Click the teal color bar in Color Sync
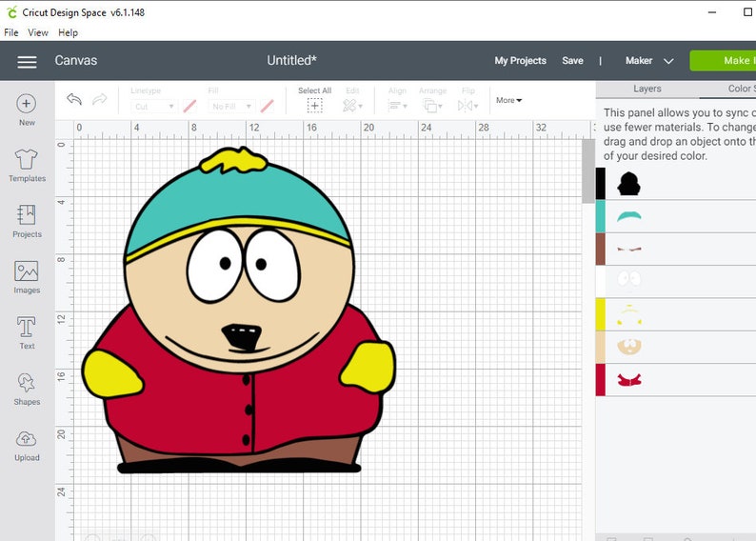Image resolution: width=756 pixels, height=541 pixels. coord(600,216)
